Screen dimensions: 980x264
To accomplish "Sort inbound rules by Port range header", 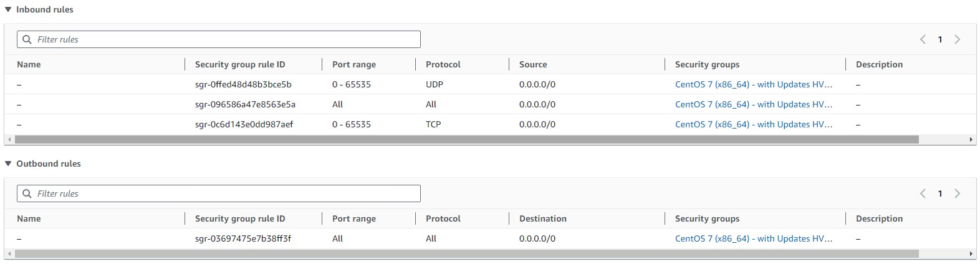I will tap(354, 64).
